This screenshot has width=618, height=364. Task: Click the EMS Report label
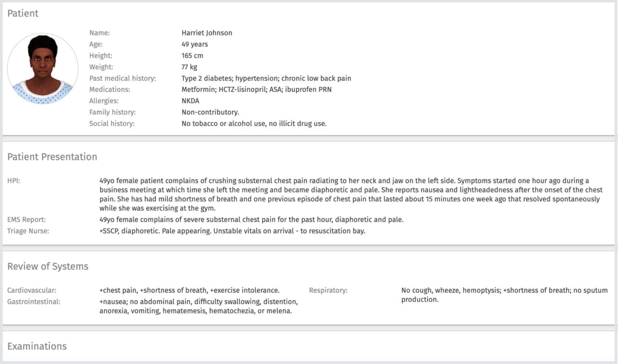27,220
